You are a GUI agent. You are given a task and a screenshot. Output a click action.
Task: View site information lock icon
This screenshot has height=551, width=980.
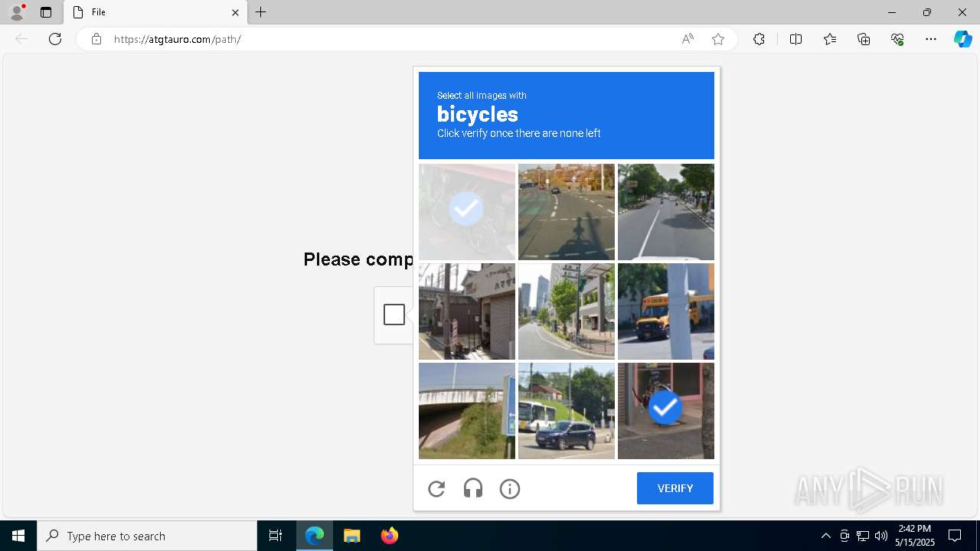(96, 39)
